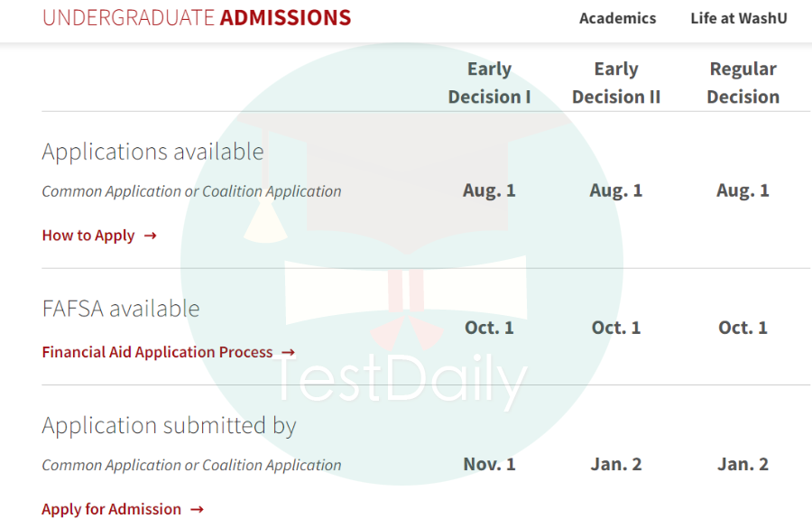Image resolution: width=812 pixels, height=528 pixels.
Task: Open the How to Apply link
Action: 88,236
